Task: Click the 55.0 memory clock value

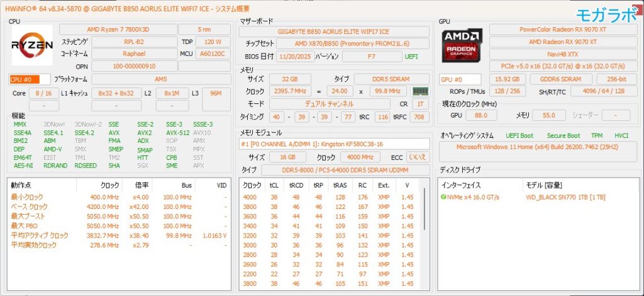Action: [548, 115]
